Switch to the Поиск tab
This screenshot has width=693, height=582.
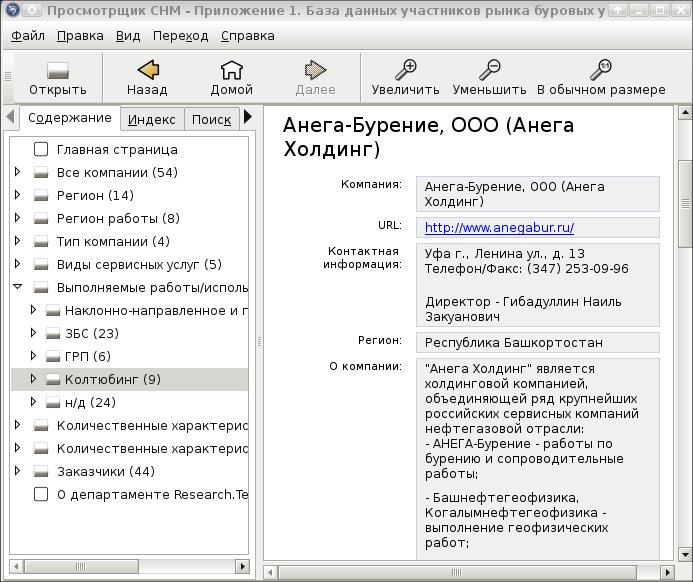coord(211,120)
